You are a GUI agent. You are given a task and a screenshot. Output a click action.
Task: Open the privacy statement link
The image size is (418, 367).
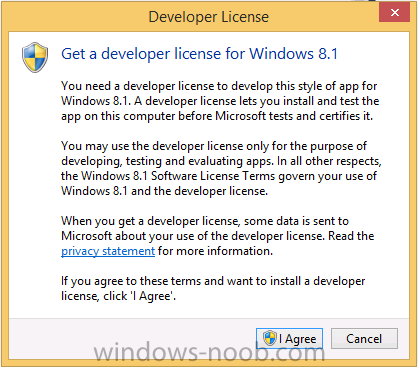[x=108, y=251]
